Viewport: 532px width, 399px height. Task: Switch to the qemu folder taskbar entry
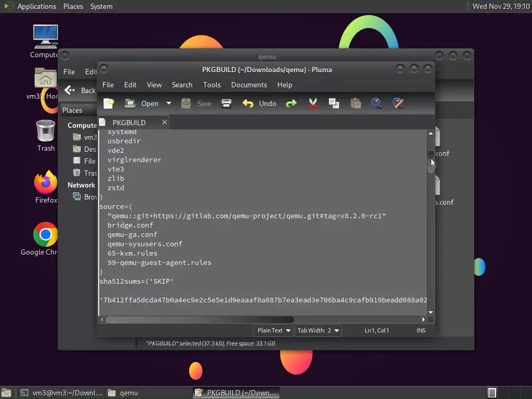pos(148,393)
